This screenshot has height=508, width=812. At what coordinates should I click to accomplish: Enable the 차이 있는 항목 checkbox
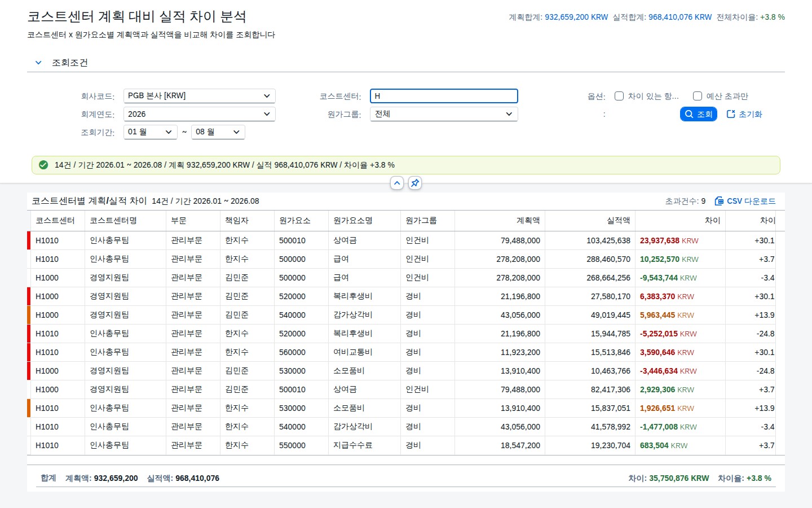point(619,96)
